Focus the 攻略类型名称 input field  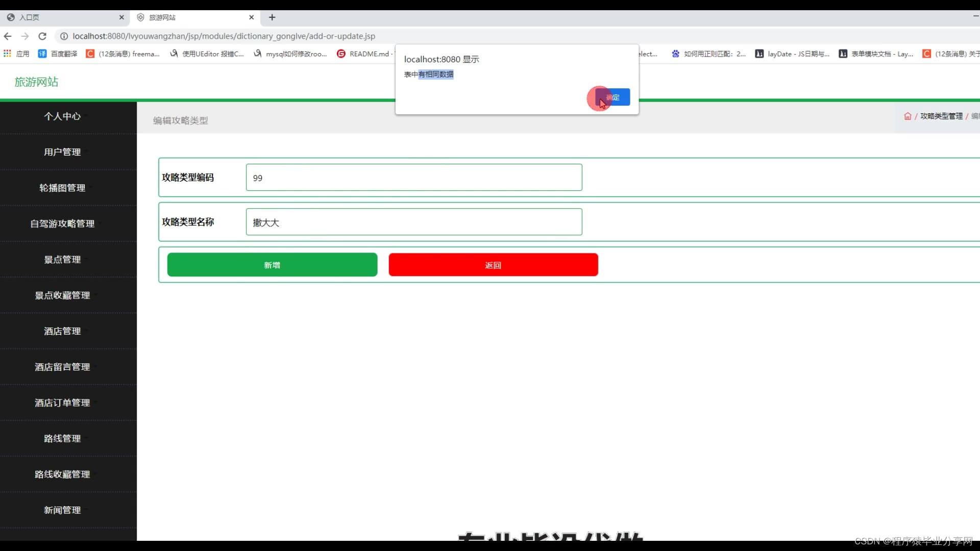[x=413, y=222]
